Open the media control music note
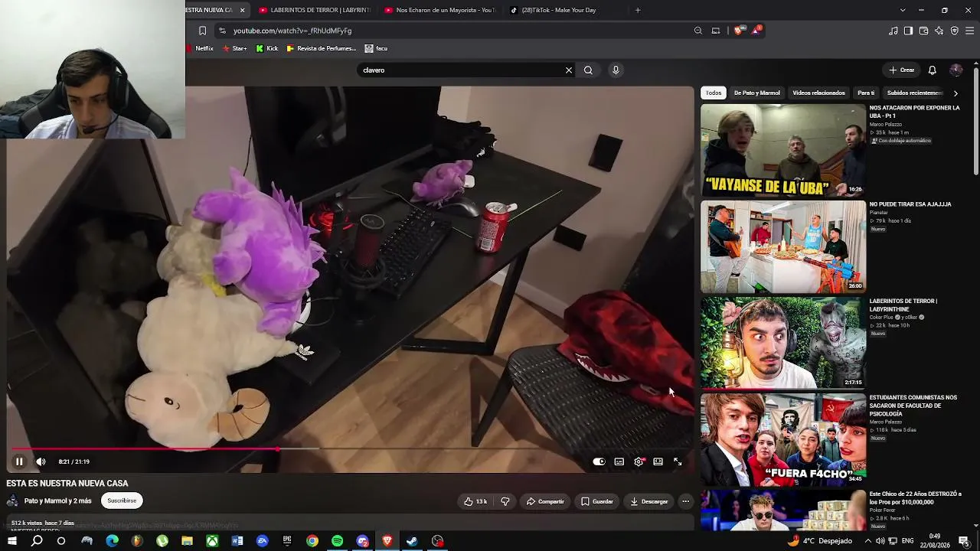The height and width of the screenshot is (551, 980). (893, 31)
